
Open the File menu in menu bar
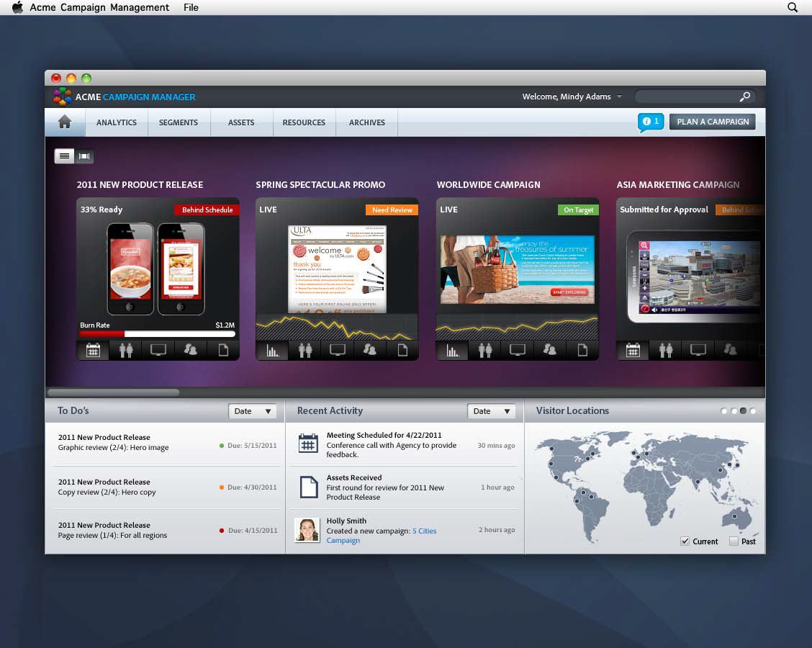coord(191,7)
